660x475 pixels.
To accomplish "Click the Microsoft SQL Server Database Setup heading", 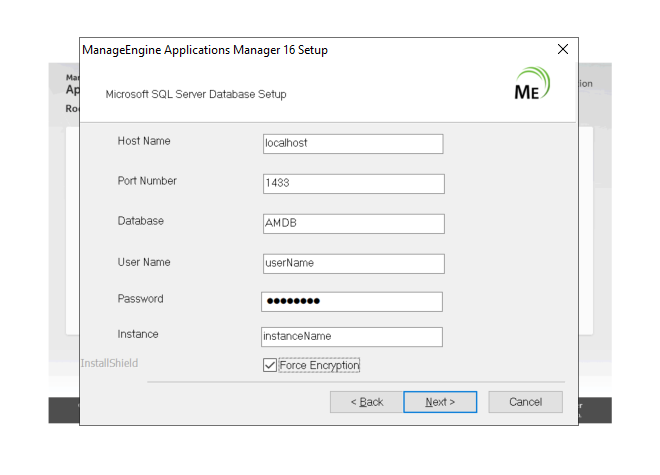I will 196,94.
